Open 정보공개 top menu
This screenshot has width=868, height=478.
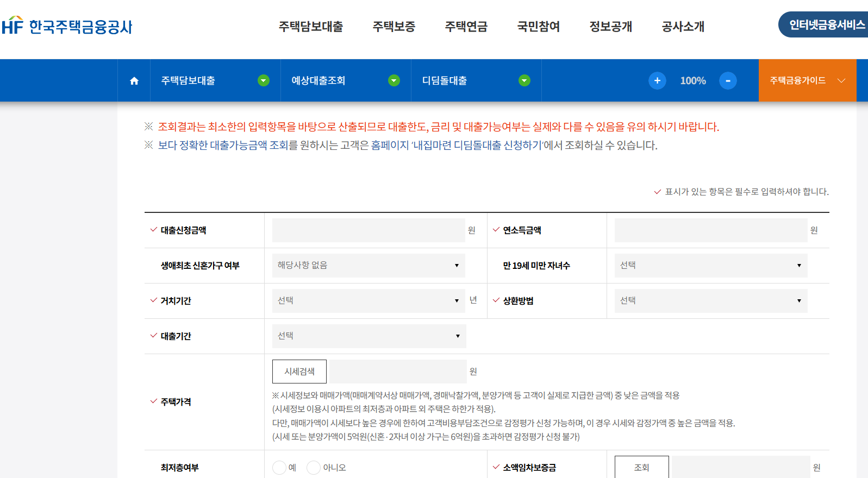click(x=611, y=27)
